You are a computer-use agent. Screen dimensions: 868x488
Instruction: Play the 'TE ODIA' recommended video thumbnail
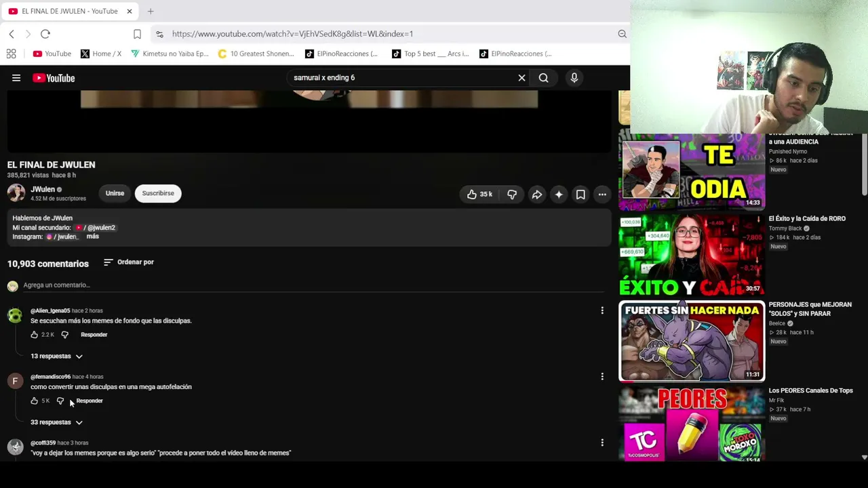[x=692, y=171]
